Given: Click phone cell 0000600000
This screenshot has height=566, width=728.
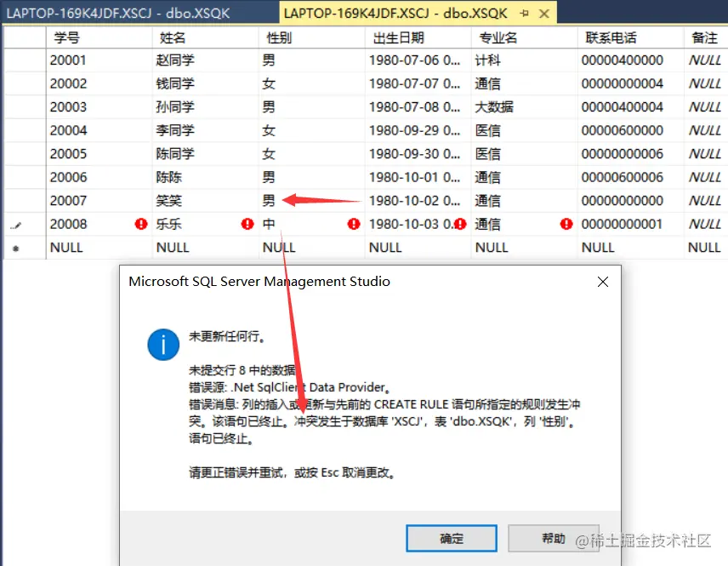Looking at the screenshot, I should click(x=631, y=130).
